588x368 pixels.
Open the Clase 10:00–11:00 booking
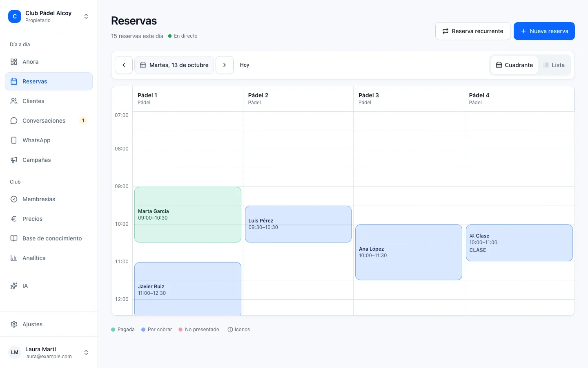(519, 243)
